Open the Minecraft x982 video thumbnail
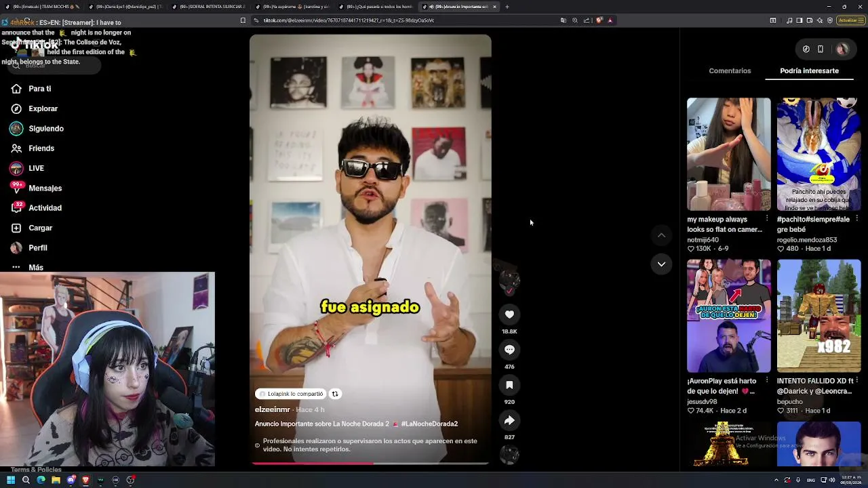 [x=819, y=316]
